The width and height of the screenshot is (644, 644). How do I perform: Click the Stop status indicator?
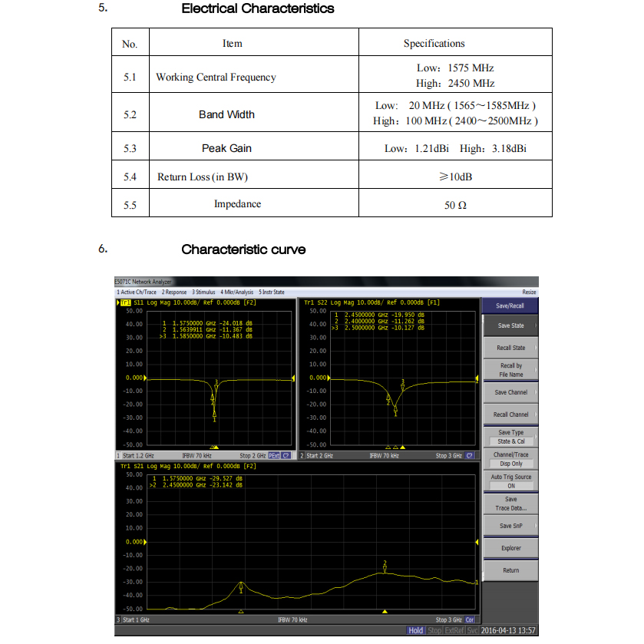434,630
